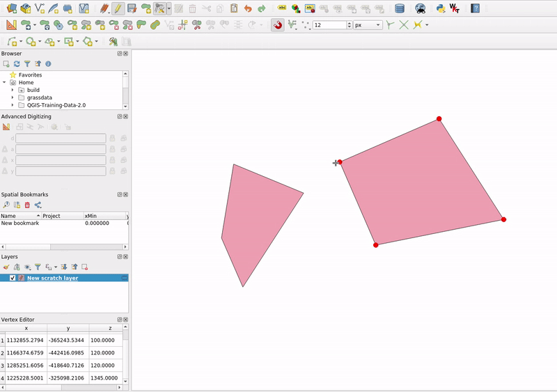The height and width of the screenshot is (392, 557).
Task: Click the Move Feature tool icon
Action: tap(25, 24)
